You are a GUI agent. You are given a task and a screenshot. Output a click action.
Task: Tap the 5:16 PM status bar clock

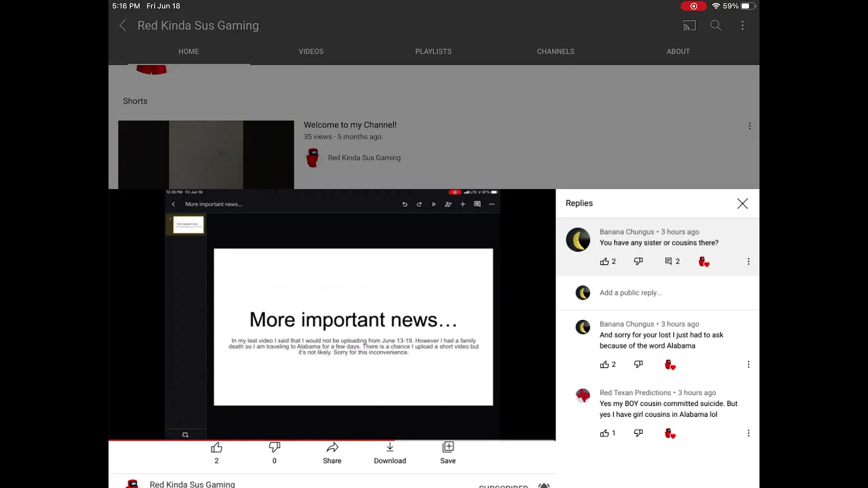click(126, 6)
